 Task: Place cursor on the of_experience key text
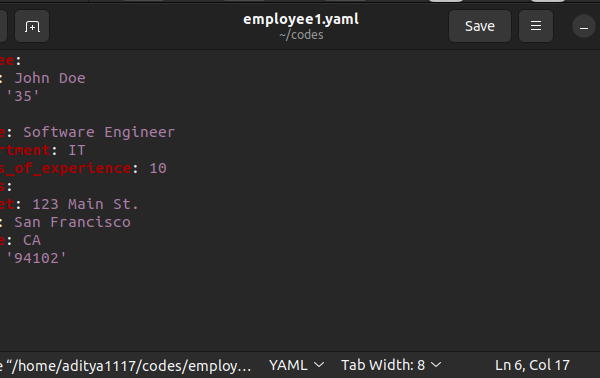pyautogui.click(x=73, y=168)
